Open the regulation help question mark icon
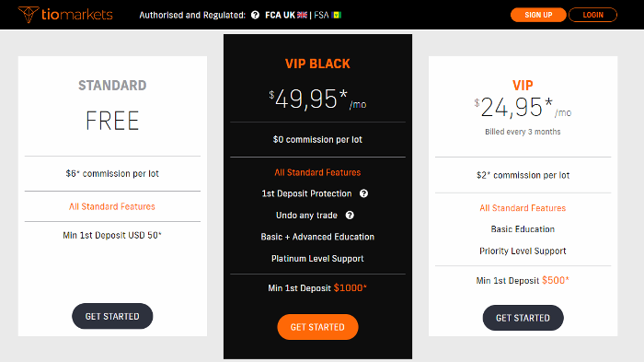 [255, 16]
